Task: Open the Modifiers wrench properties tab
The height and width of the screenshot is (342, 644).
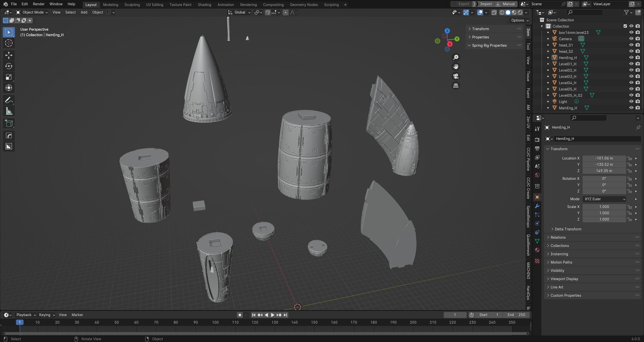Action: point(537,206)
